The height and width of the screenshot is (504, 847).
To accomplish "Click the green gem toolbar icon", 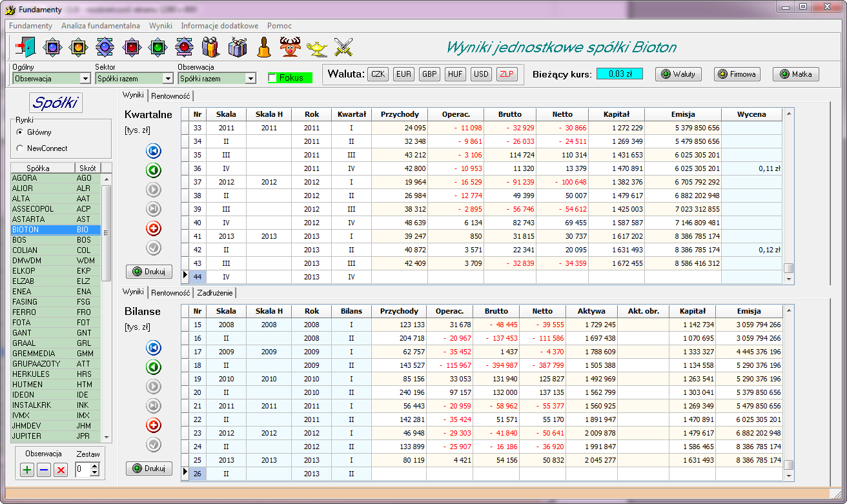I will [158, 46].
